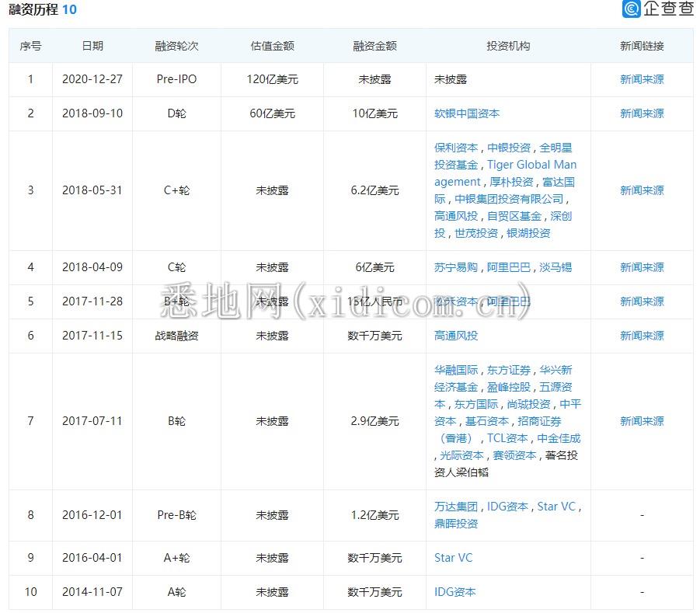Open 新闻来源 link for C轮 row
Viewport: 700px width, 613px height.
pos(642,267)
